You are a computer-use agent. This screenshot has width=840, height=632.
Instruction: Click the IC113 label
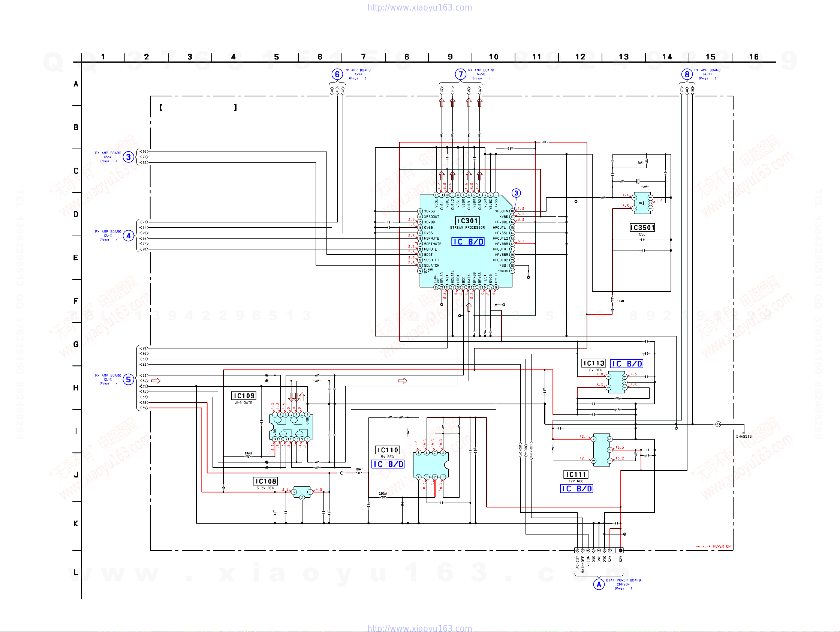[594, 363]
